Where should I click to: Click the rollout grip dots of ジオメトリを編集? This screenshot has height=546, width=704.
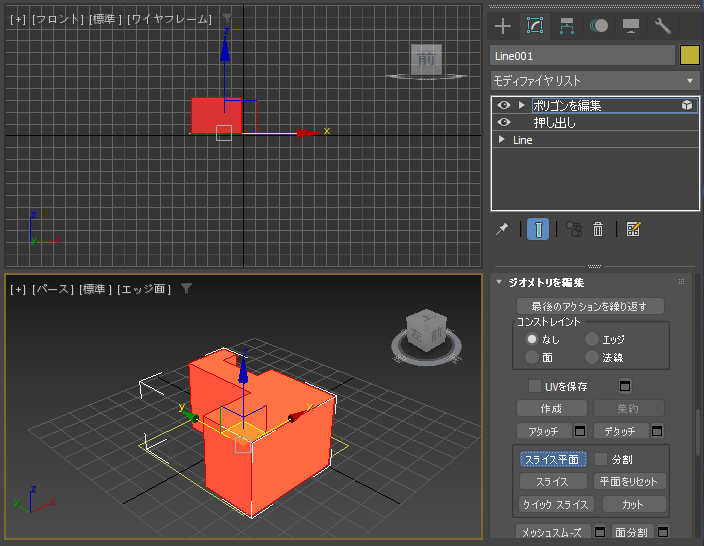[681, 282]
